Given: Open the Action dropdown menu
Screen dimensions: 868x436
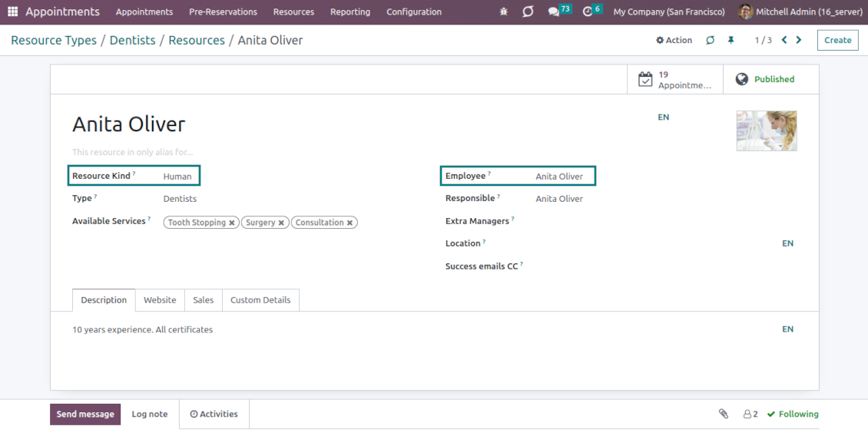Looking at the screenshot, I should (x=674, y=40).
